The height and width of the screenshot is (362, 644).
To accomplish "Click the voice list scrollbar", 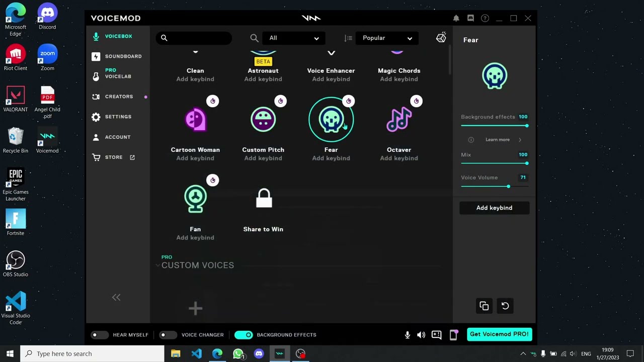I will tap(449, 60).
